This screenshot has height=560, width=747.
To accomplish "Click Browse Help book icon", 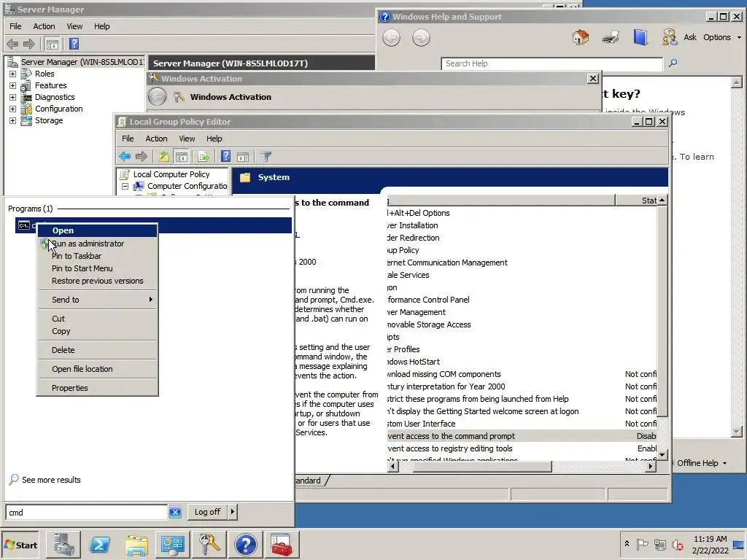I will [640, 37].
